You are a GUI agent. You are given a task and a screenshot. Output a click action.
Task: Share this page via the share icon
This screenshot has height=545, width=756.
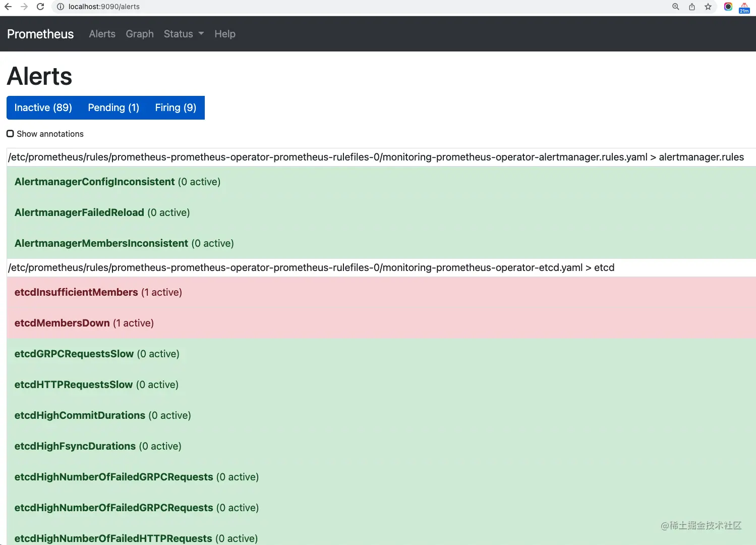692,7
